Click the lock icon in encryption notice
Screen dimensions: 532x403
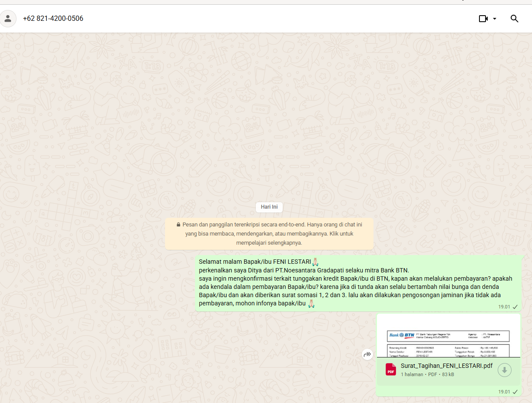178,225
